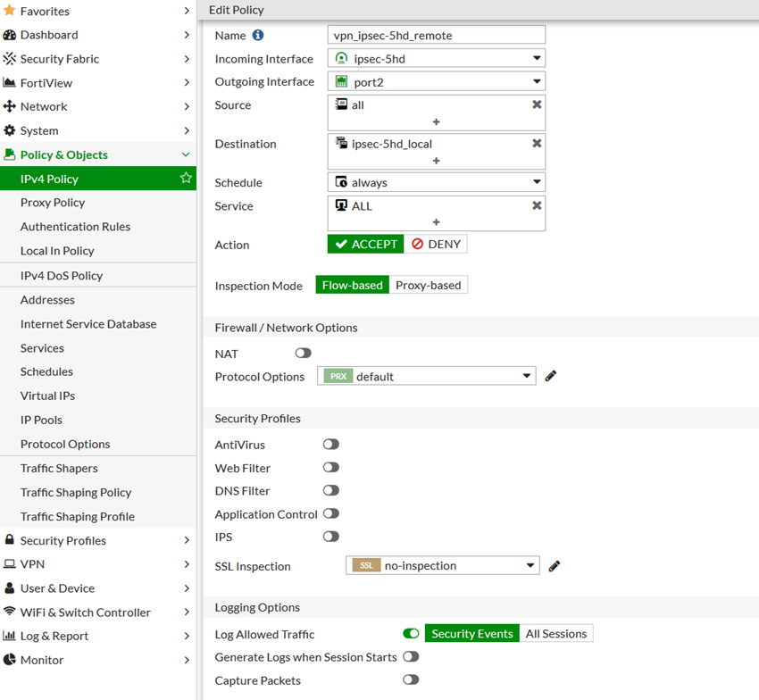This screenshot has height=700, width=759.
Task: Click the policy Name input field
Action: (x=437, y=35)
